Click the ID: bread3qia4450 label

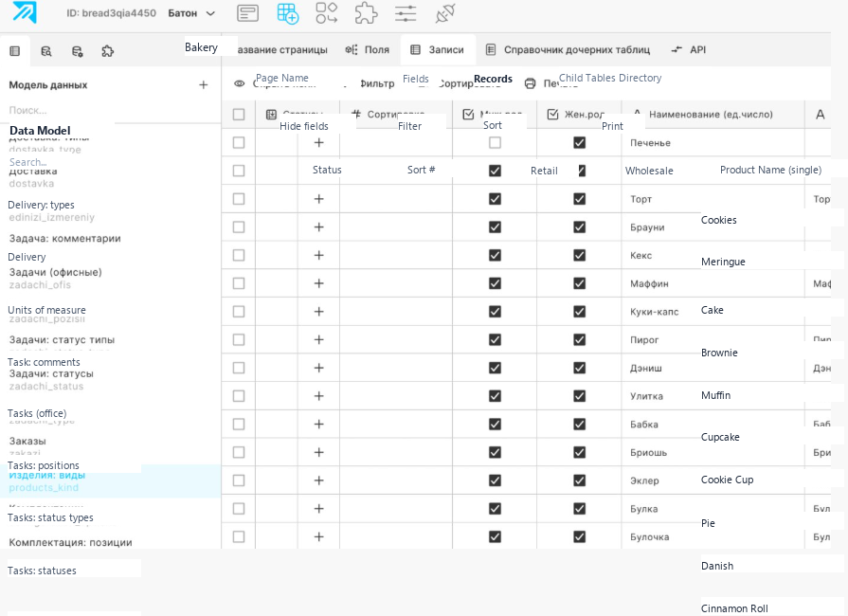tap(112, 13)
